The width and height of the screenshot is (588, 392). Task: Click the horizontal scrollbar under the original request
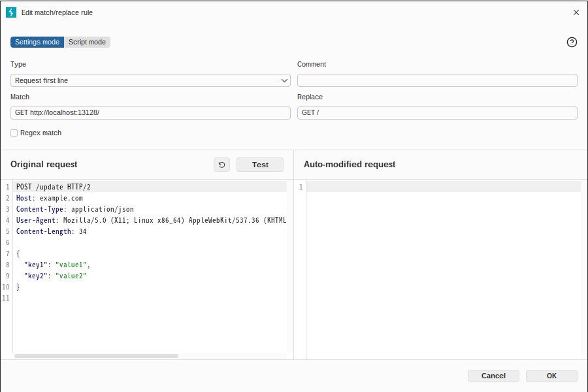(x=97, y=356)
